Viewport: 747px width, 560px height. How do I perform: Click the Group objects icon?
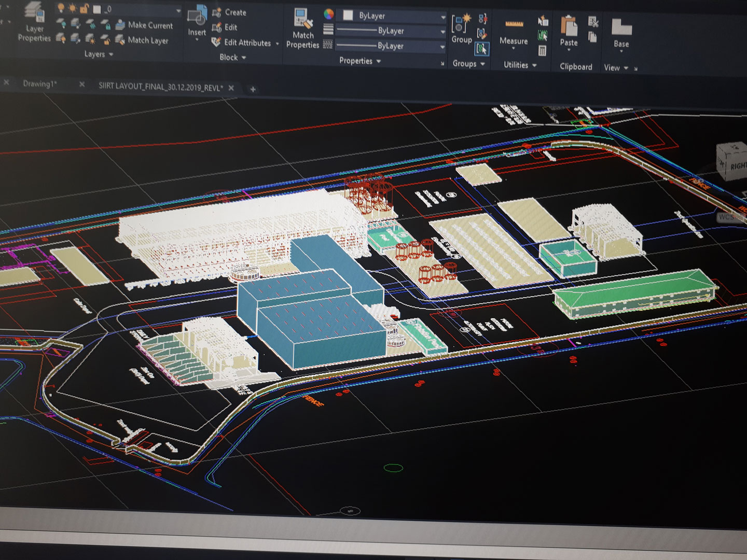click(460, 24)
